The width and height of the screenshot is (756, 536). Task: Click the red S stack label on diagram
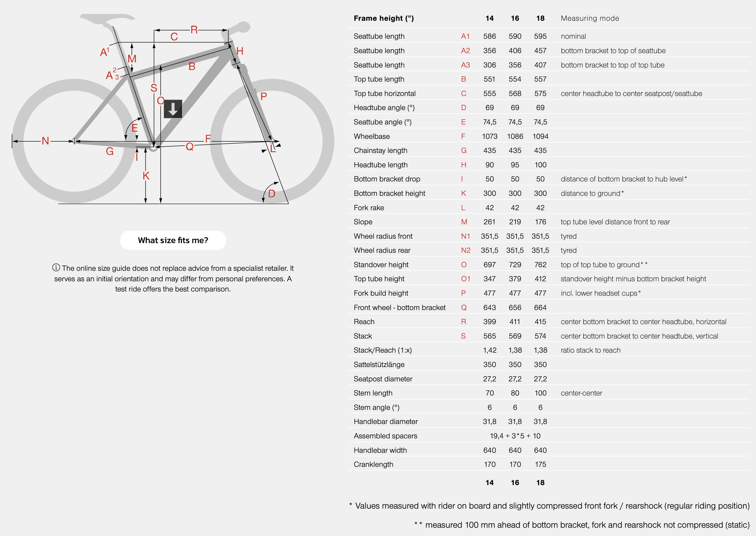coord(154,88)
